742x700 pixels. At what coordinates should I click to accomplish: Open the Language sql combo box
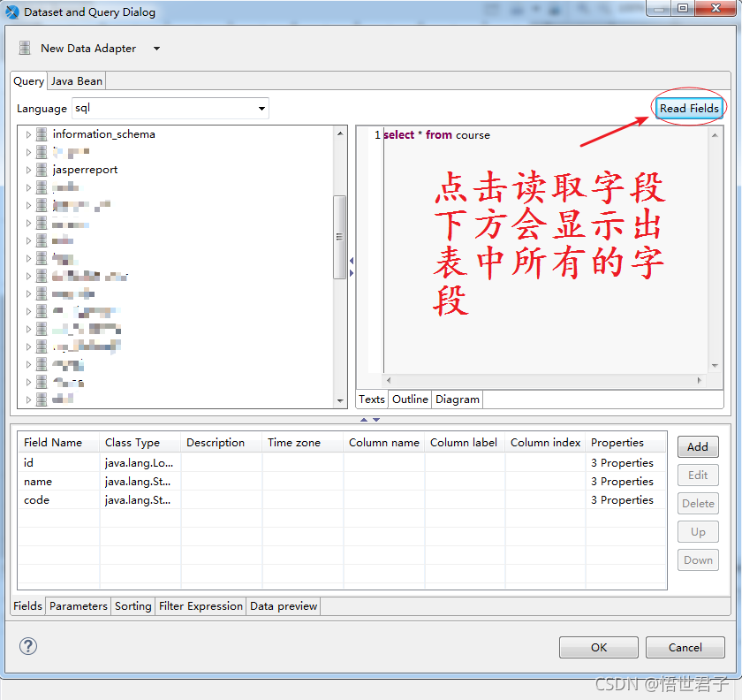point(169,109)
